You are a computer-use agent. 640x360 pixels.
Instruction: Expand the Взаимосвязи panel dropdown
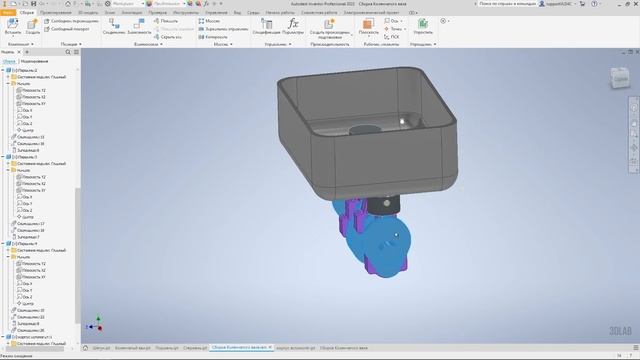[149, 44]
